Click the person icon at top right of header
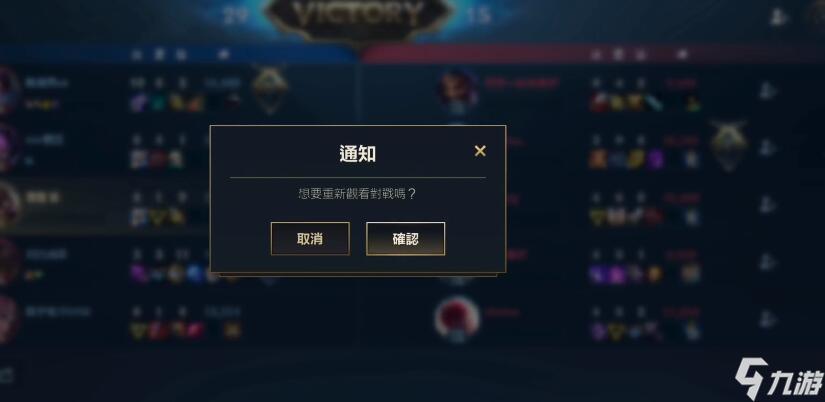The height and width of the screenshot is (402, 825). [x=779, y=16]
